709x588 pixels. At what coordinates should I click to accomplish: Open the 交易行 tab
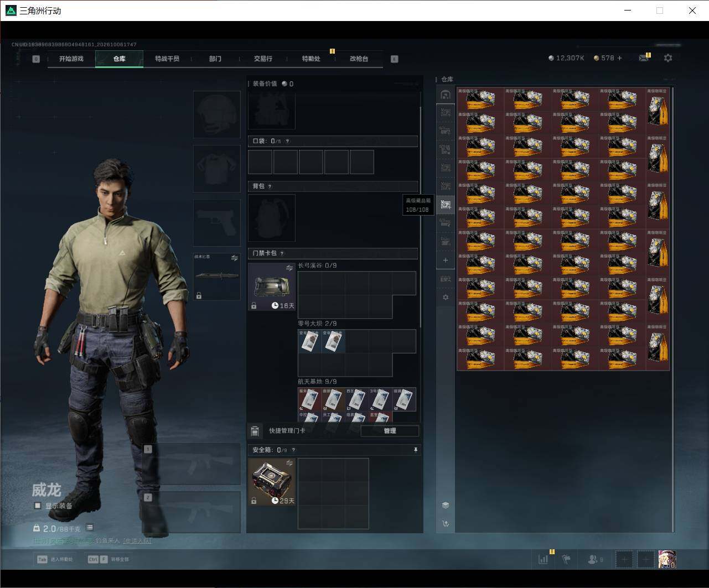263,59
